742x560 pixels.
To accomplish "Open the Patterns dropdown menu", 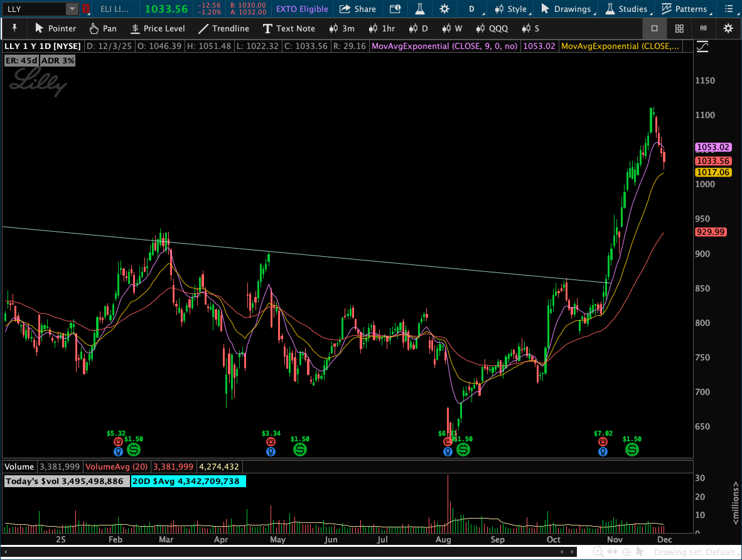I will pos(686,9).
